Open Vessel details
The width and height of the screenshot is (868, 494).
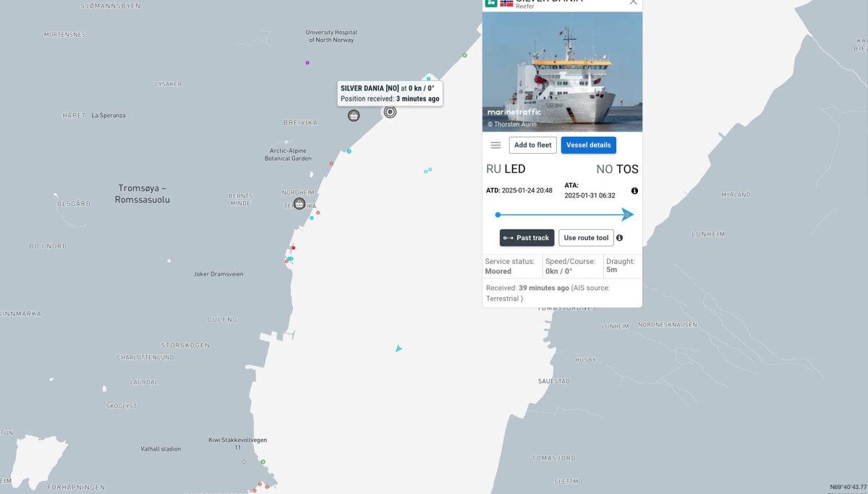pyautogui.click(x=589, y=145)
